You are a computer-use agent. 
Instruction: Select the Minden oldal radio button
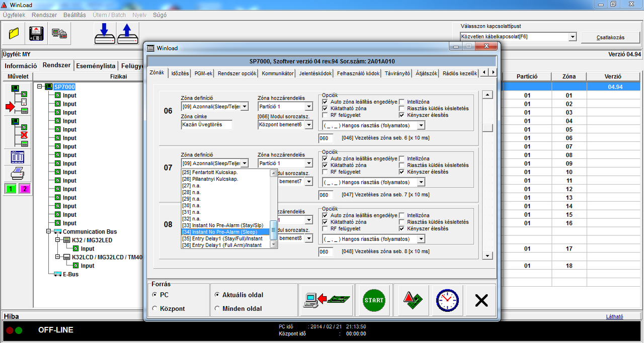tap(217, 308)
